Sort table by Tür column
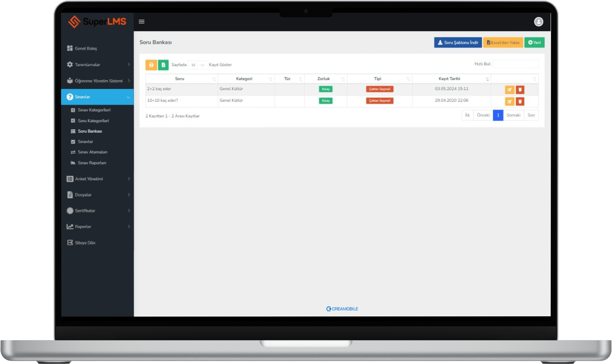Image resolution: width=612 pixels, height=364 pixels. [x=289, y=79]
